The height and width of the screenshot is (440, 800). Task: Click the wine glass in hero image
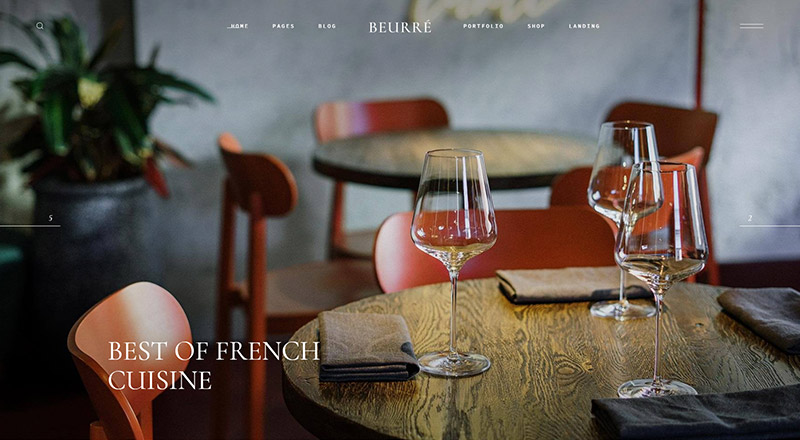click(454, 262)
